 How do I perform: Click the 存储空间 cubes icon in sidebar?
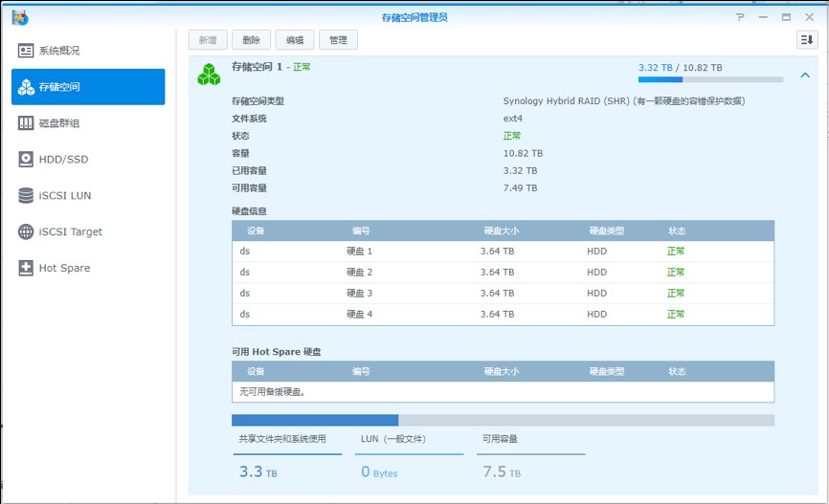26,87
